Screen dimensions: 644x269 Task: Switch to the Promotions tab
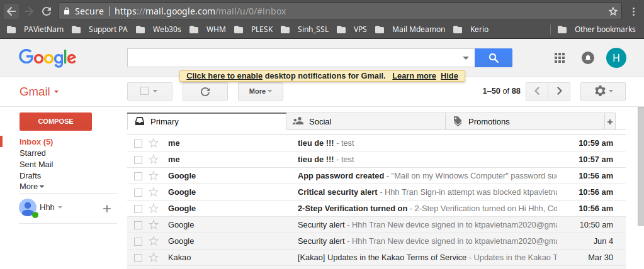525,122
